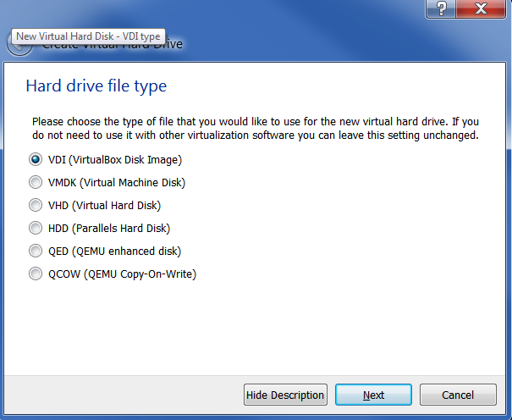Proceed with the Next button
512x420 pixels.
coord(373,395)
